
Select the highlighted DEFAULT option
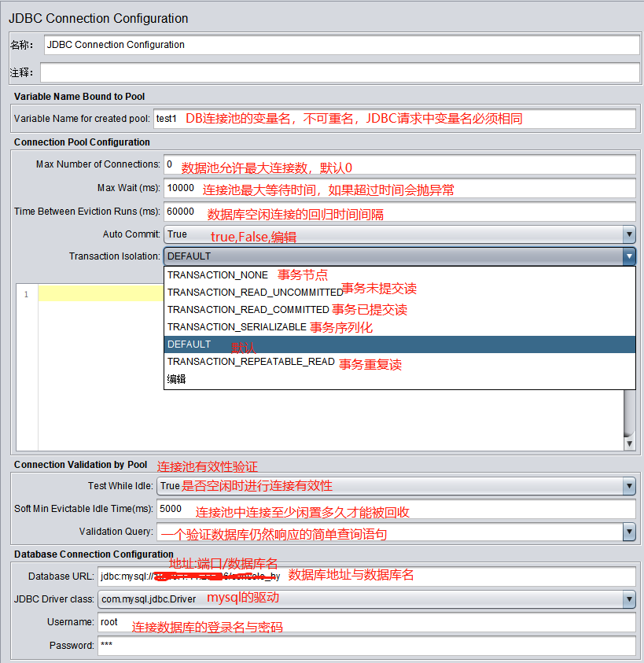click(x=399, y=344)
